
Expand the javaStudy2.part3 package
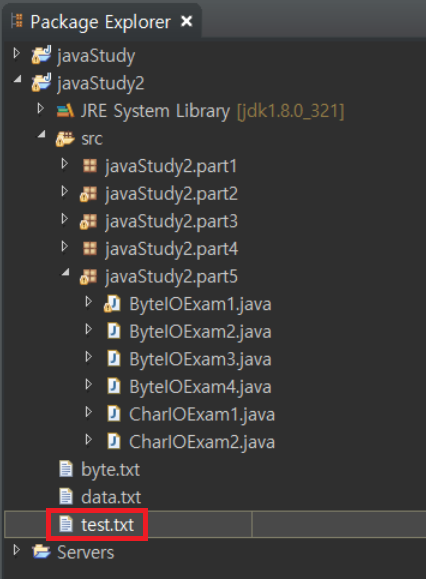[65, 219]
